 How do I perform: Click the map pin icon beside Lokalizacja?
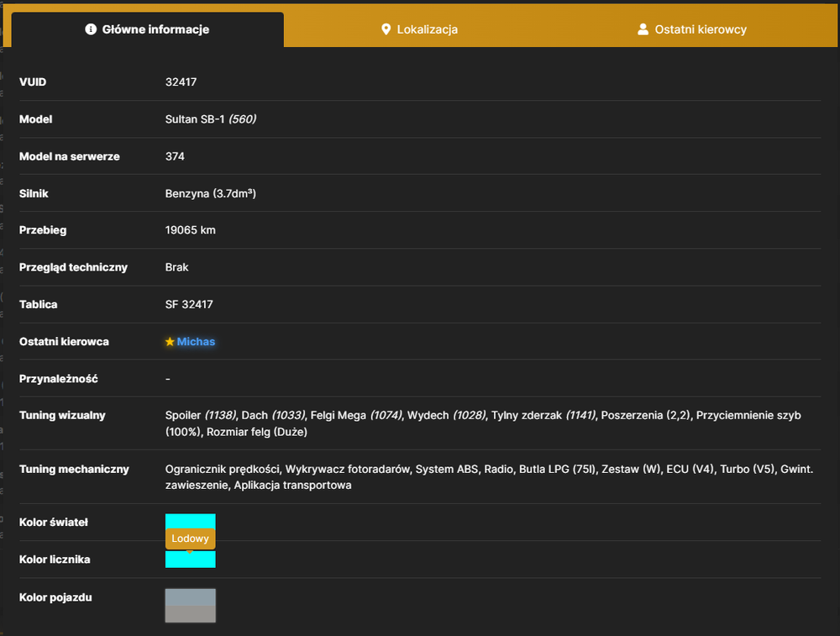[386, 29]
